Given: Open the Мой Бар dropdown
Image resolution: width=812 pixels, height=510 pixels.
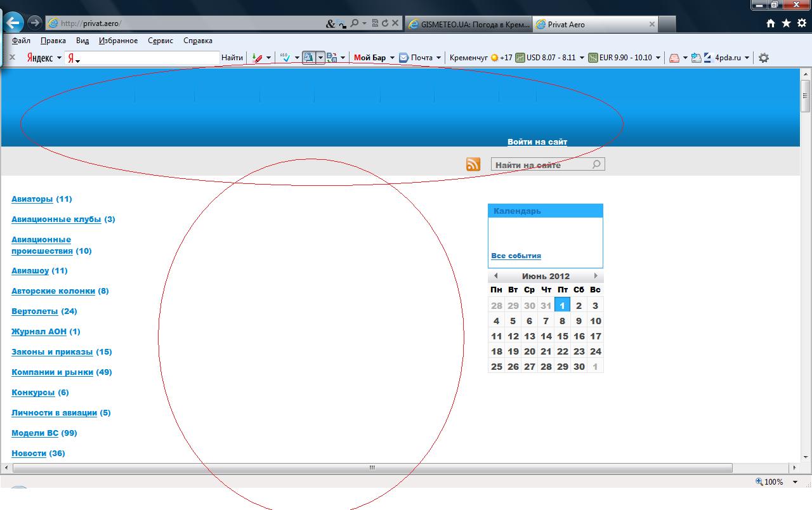Looking at the screenshot, I should 392,58.
